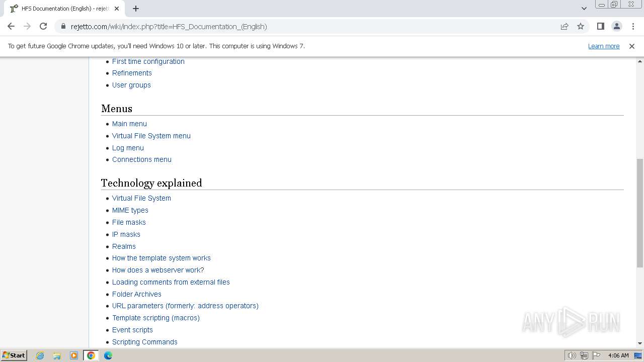Reload the current page

(43, 26)
